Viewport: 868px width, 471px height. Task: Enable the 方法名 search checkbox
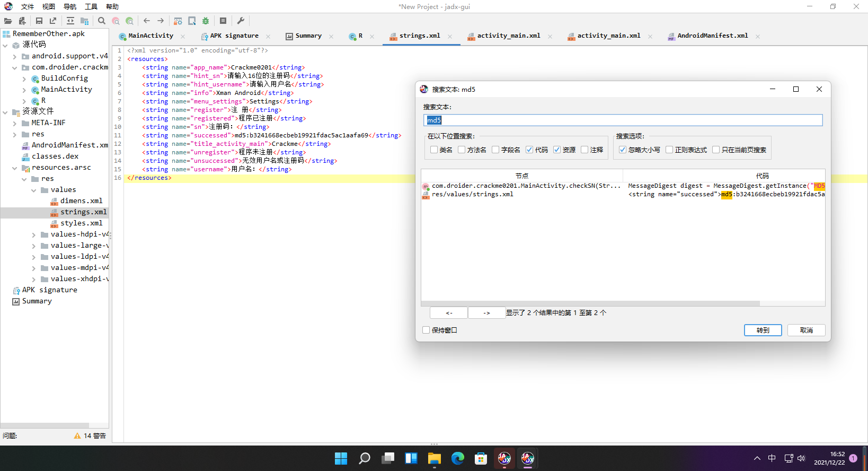462,150
